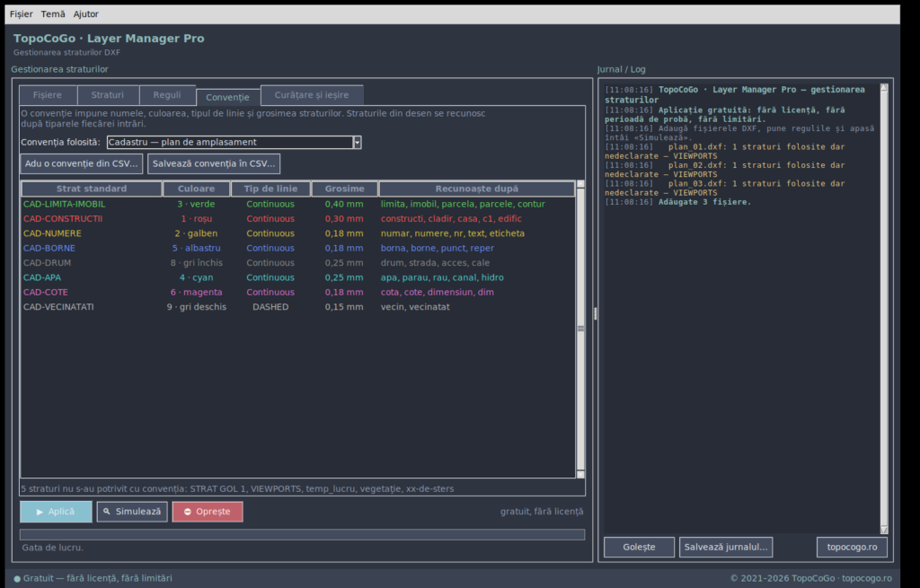Select the CAD-BORNE layer row
920x588 pixels.
pyautogui.click(x=298, y=248)
